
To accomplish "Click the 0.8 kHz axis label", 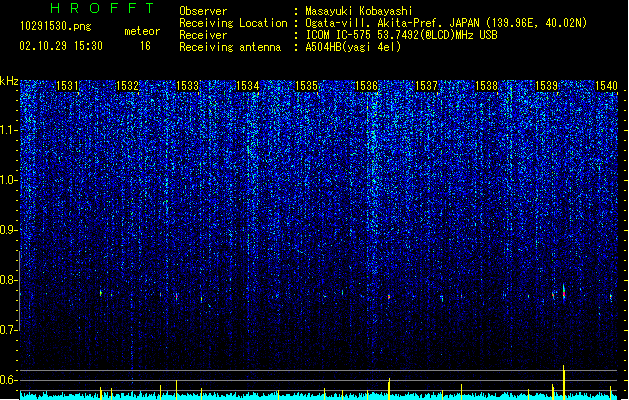I will click(x=8, y=280).
